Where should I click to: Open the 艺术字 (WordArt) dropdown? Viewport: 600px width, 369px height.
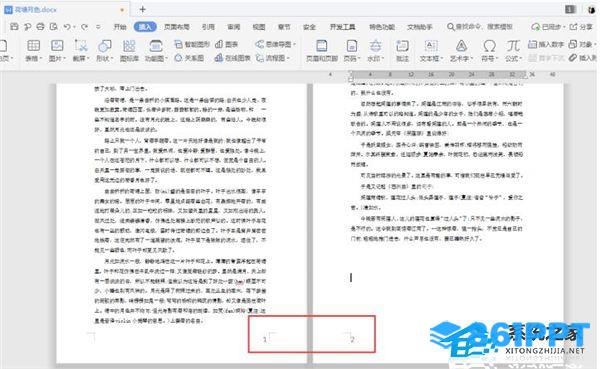(x=461, y=59)
